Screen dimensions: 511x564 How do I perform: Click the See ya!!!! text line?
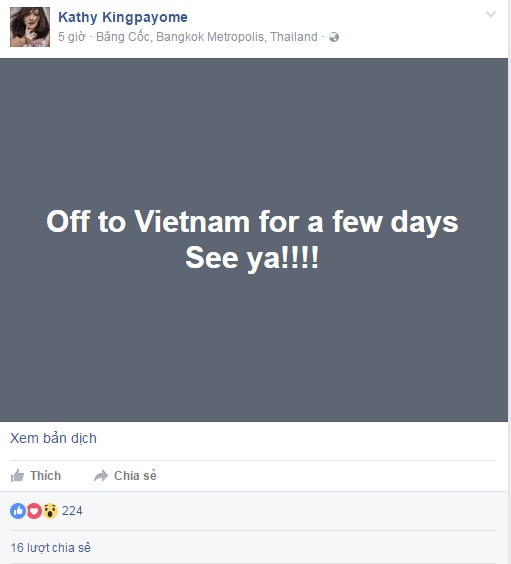click(252, 258)
